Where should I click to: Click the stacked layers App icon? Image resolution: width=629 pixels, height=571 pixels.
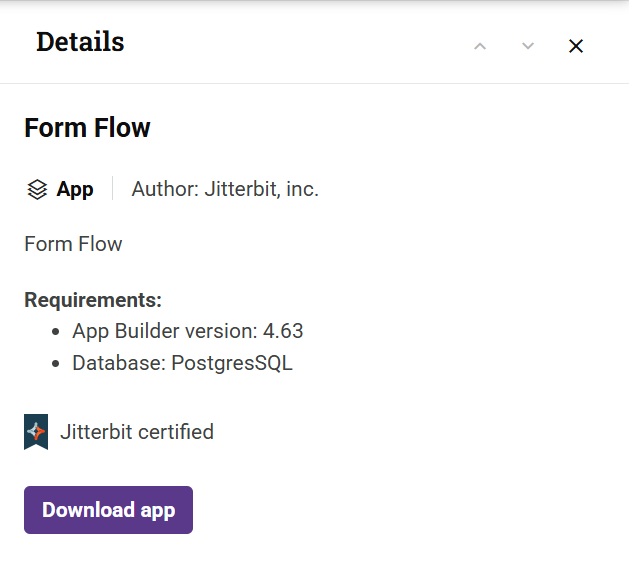pyautogui.click(x=37, y=189)
